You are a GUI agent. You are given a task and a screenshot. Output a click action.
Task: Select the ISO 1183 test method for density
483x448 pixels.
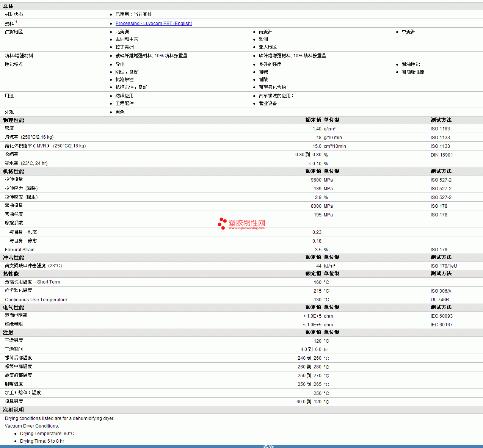pos(440,129)
